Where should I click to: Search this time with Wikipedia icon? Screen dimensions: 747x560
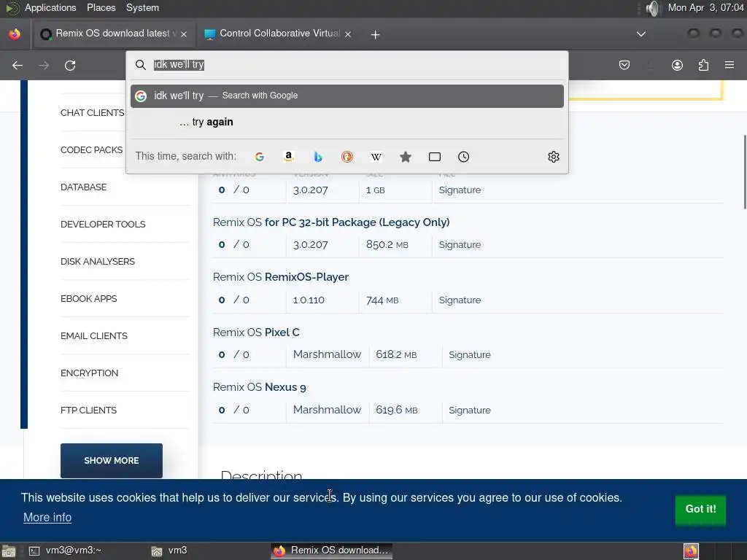376,157
